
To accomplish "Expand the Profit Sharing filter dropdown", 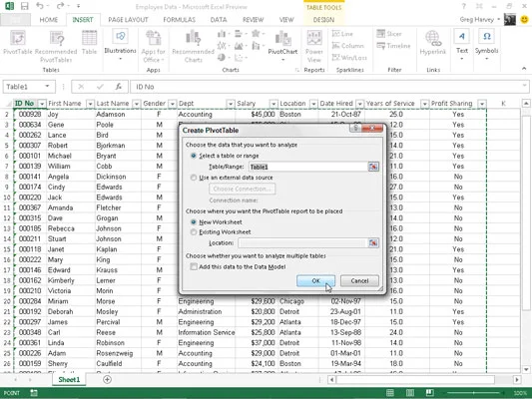I will (x=482, y=104).
